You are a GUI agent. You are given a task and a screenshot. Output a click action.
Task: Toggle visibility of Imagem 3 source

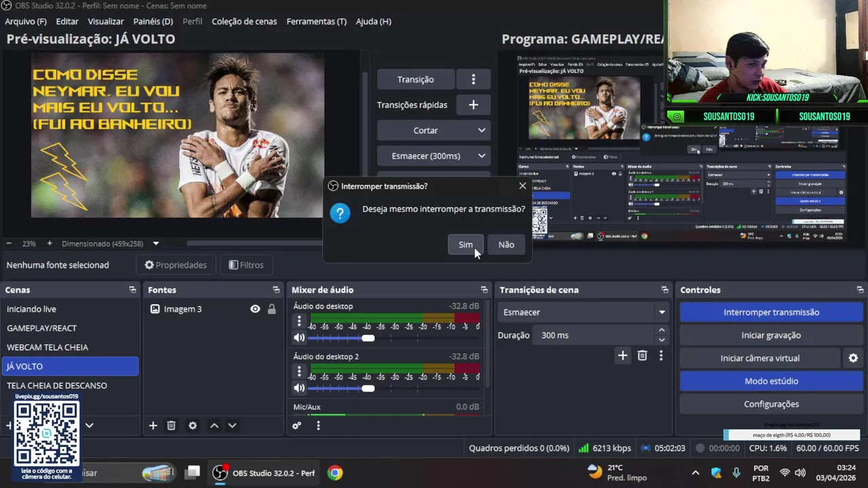(x=255, y=309)
